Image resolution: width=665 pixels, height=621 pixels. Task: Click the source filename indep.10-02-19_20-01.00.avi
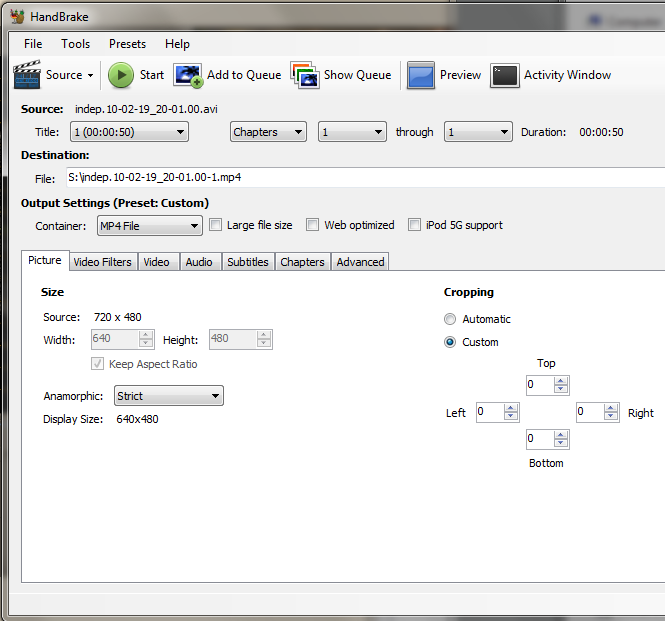point(146,109)
